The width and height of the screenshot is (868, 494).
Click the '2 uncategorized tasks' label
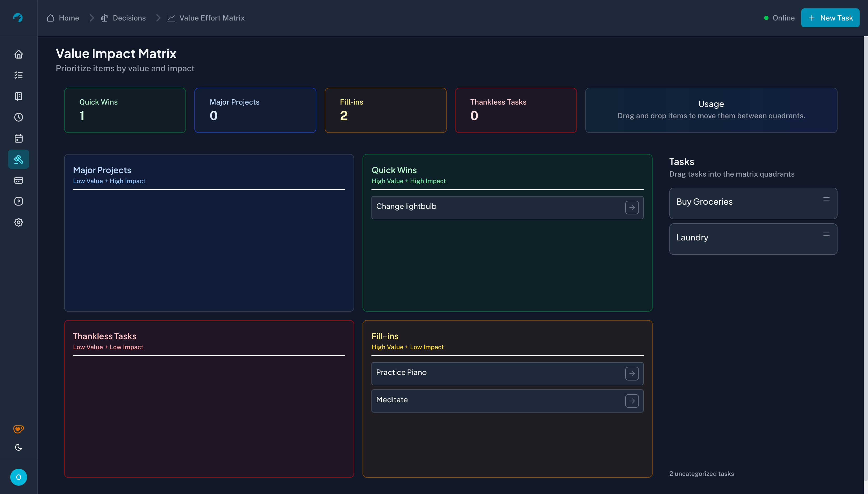(x=701, y=474)
